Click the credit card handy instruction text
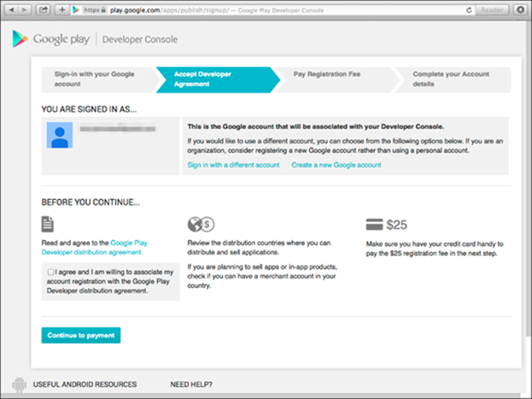Screen dimensions: 532x399 [434, 249]
